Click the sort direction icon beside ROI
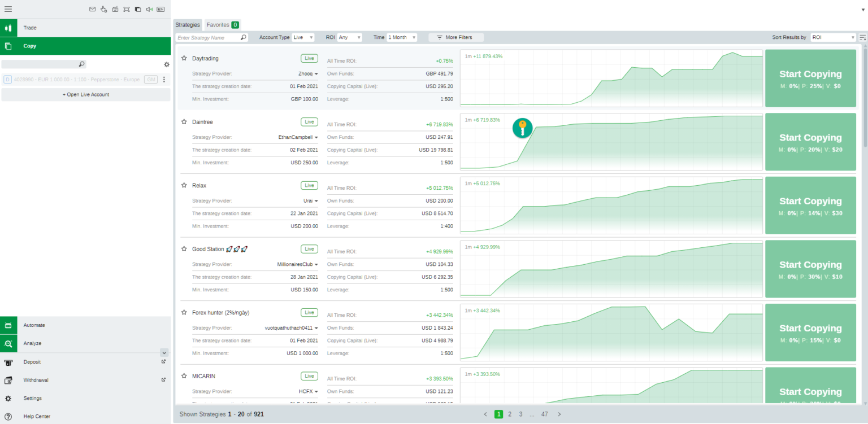Screen dimensions: 868x424 [x=862, y=37]
